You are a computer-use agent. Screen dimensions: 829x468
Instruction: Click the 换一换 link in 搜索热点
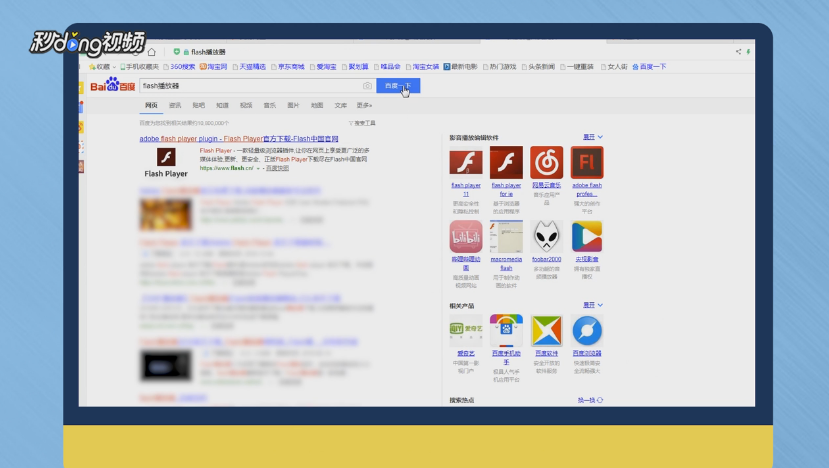586,400
